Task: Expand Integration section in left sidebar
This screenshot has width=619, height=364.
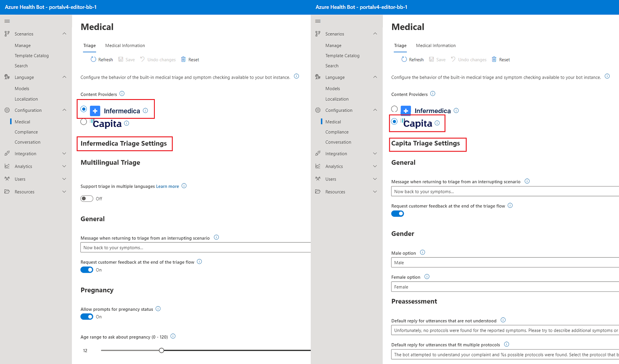Action: [x=64, y=153]
